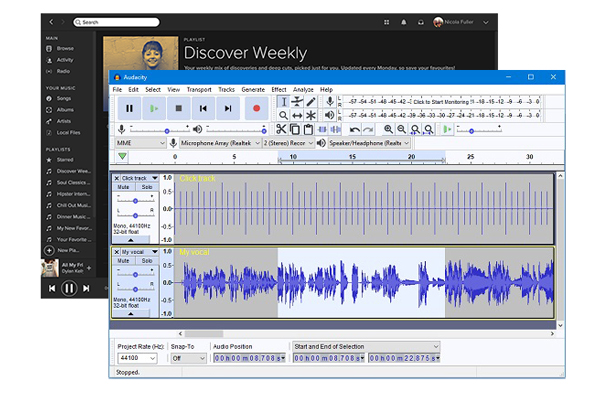
Task: Open the Speaker/Headphone playback device dropdown
Action: coord(369,143)
